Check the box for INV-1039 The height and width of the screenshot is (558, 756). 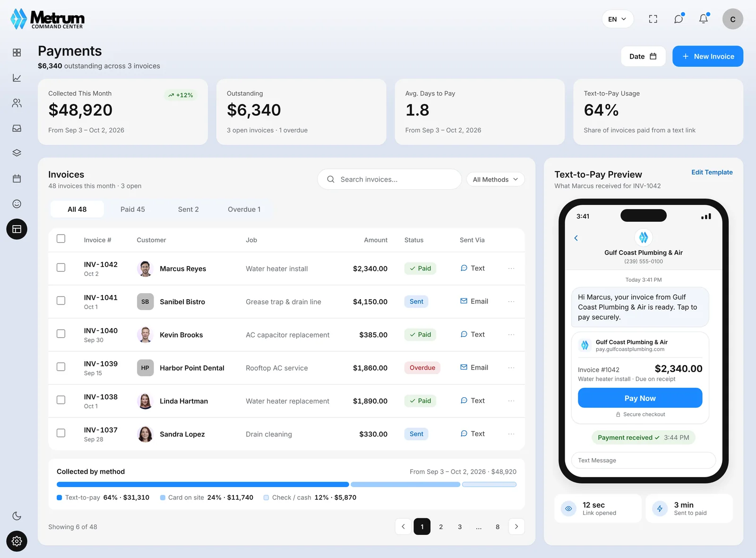(61, 367)
